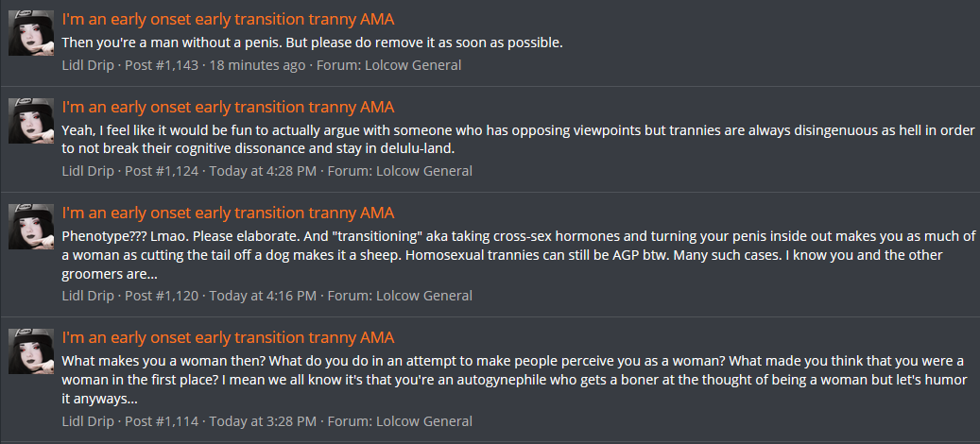Click the Lidl Drip username on post #1,143
Screen dimensions: 980x444
pos(88,65)
